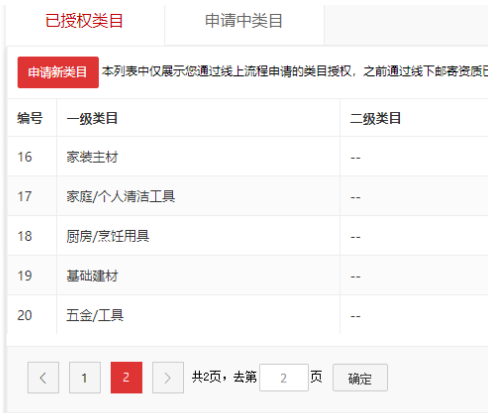The height and width of the screenshot is (413, 488).
Task: Click the notice text about 线上流程
Action: (295, 71)
